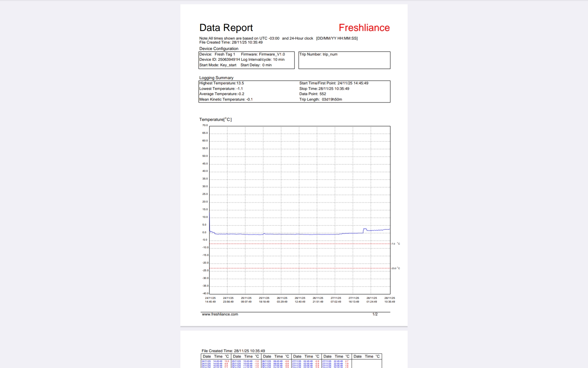
Task: Click the www.freshliance.com footer link
Action: coord(220,314)
